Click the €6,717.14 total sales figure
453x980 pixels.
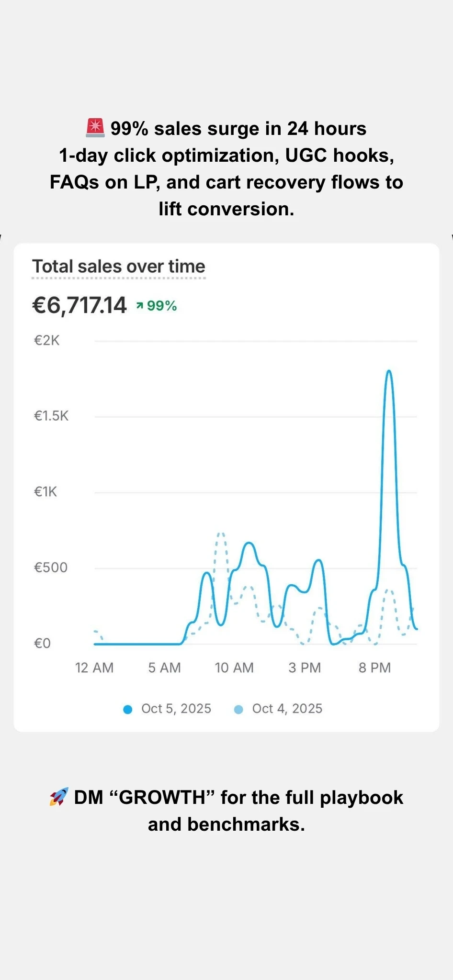(x=79, y=305)
